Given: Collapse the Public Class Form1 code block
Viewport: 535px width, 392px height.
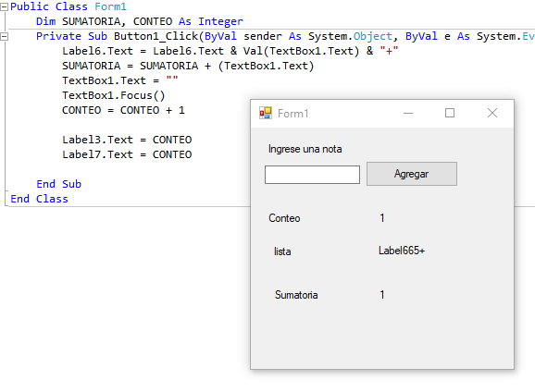Looking at the screenshot, I should click(4, 6).
